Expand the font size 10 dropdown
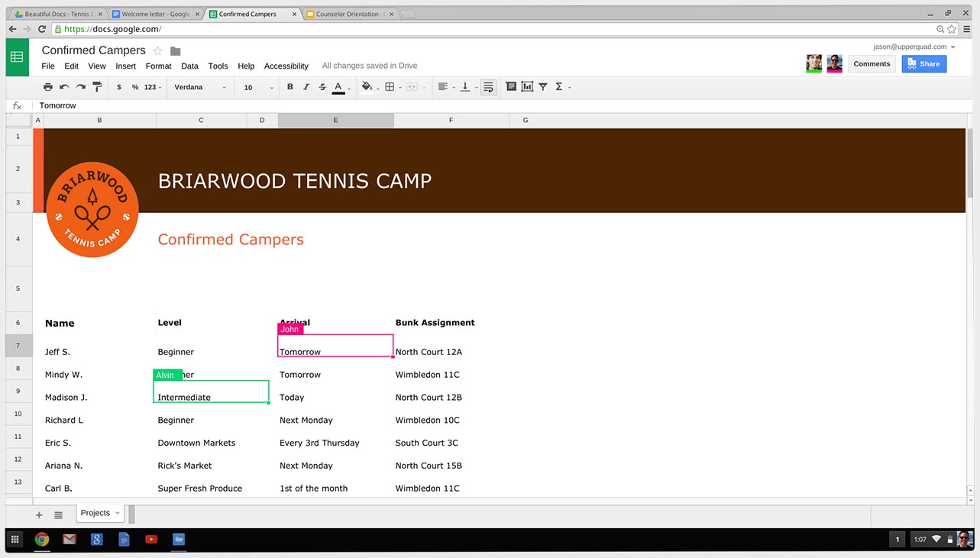The width and height of the screenshot is (980, 558). [x=259, y=87]
